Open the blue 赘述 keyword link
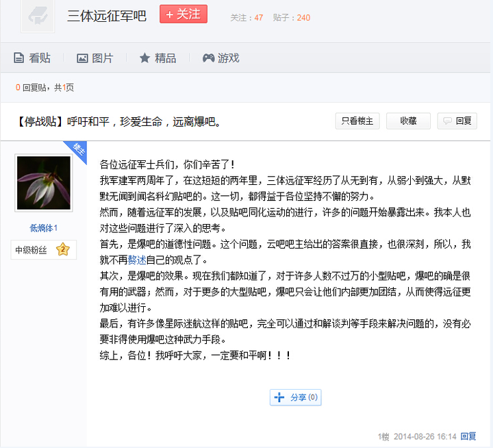Screen dimensions: 493x448 click(x=137, y=260)
